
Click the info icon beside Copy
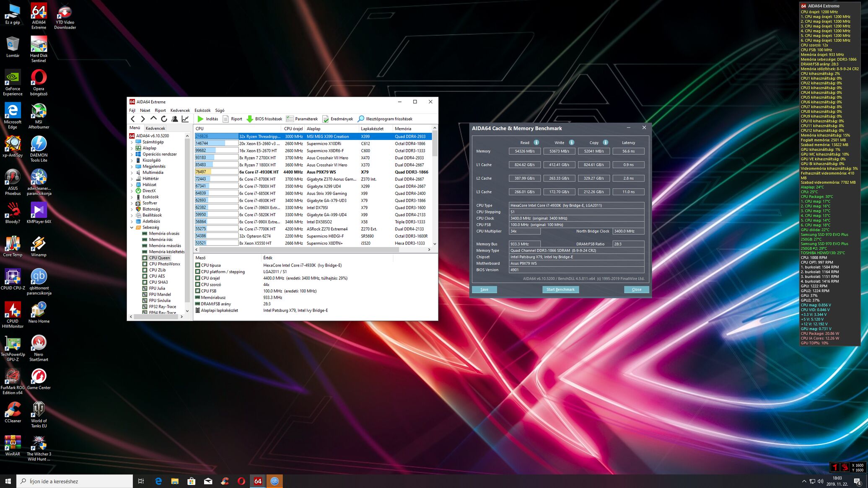pyautogui.click(x=605, y=142)
